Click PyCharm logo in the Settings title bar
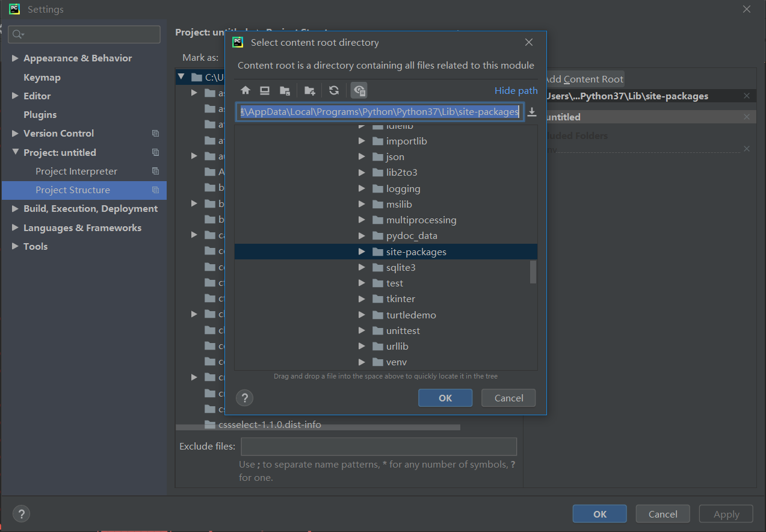 14,9
